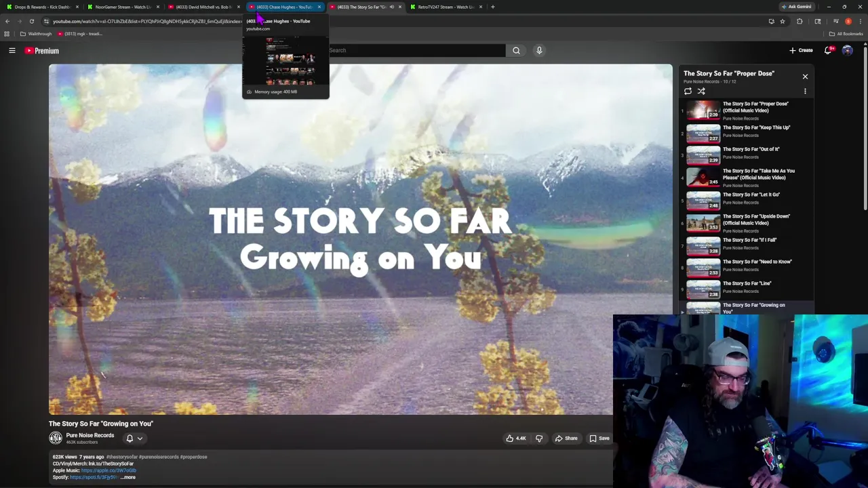Open the YouTube hamburger guide menu
The width and height of the screenshot is (868, 488).
click(12, 50)
